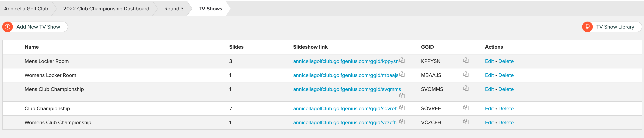This screenshot has height=138, width=644.
Task: Edit the Womens Club Championship show
Action: (x=489, y=123)
